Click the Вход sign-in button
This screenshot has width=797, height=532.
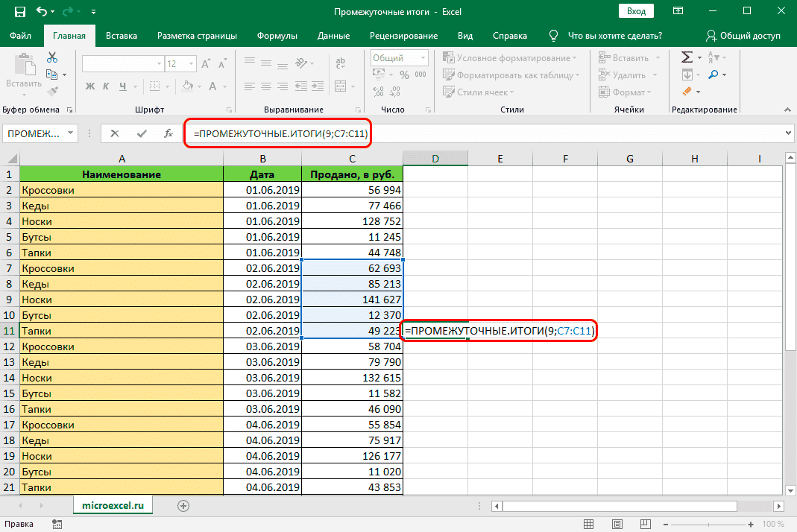click(636, 12)
